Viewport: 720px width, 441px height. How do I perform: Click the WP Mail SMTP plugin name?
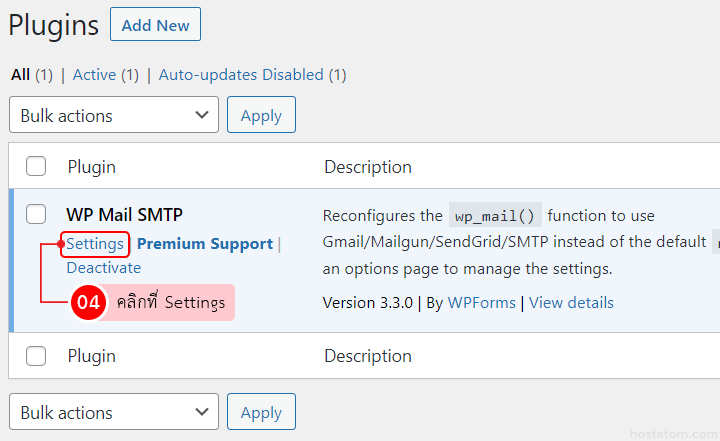tap(124, 215)
